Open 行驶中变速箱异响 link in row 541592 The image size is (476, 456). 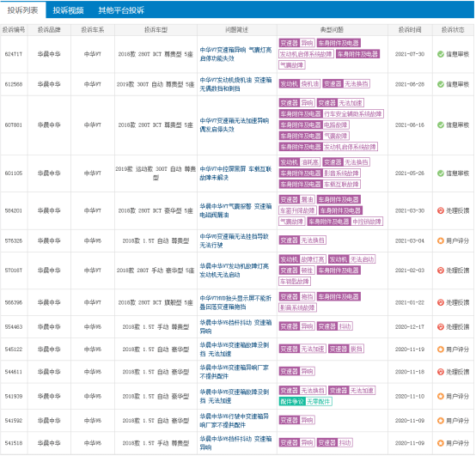(x=235, y=420)
